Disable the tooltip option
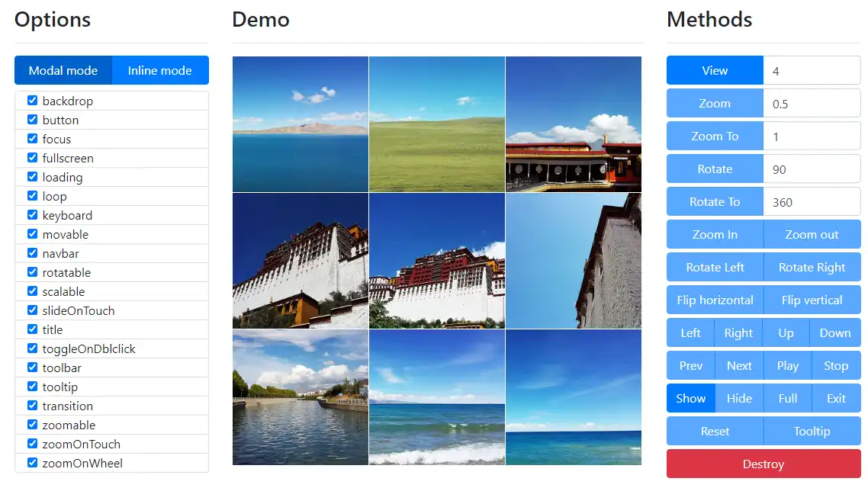 [33, 387]
